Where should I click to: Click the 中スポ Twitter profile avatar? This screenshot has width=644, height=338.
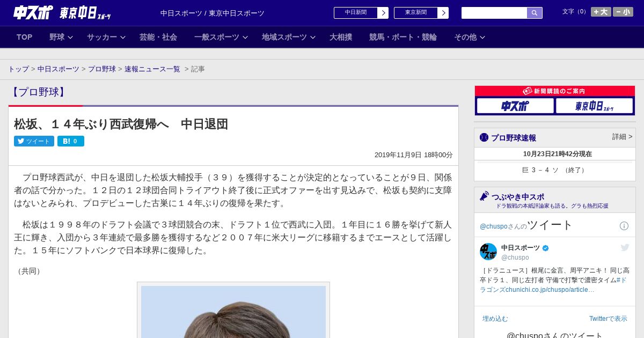point(488,252)
